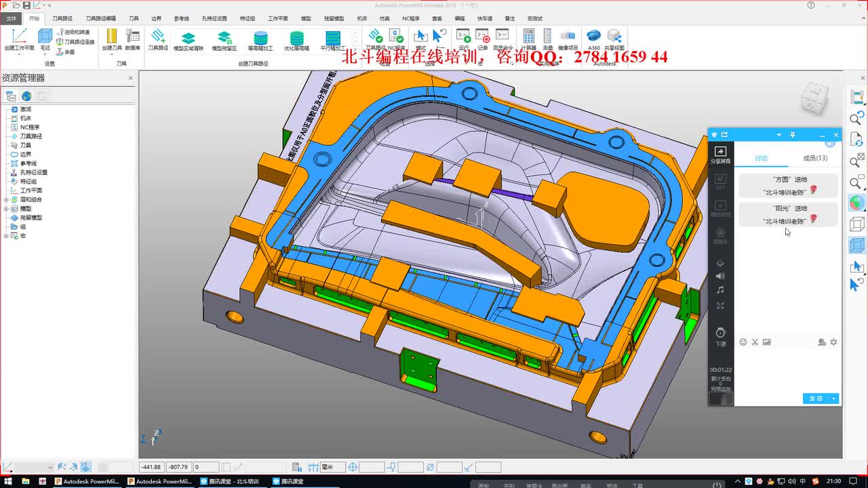Click the 余量 thickness icon
This screenshot has width=868, height=488.
pos(66,52)
